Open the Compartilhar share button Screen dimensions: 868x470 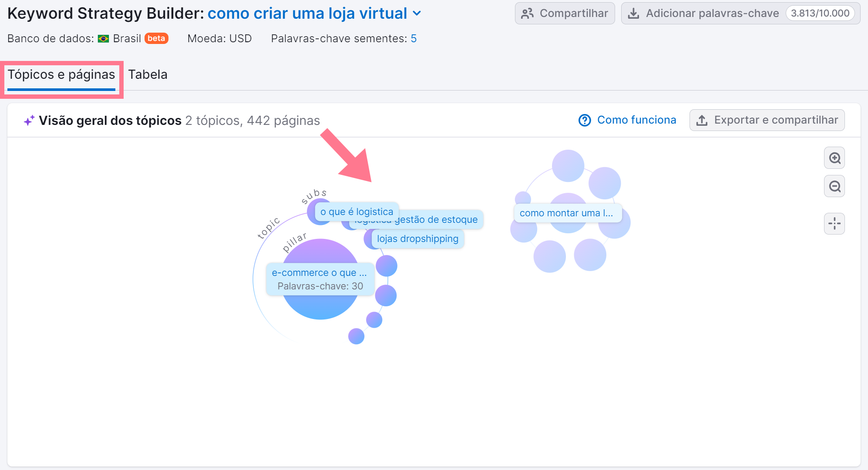pos(565,13)
